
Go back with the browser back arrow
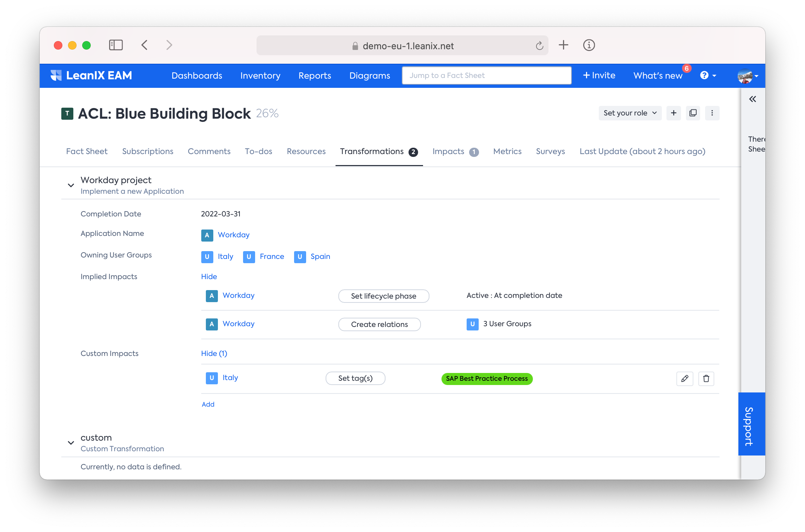tap(144, 45)
